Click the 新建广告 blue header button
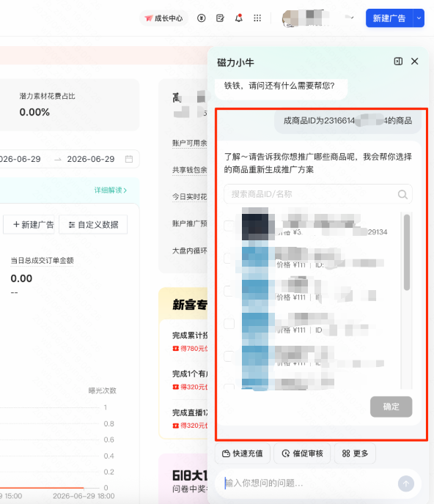 [x=389, y=18]
